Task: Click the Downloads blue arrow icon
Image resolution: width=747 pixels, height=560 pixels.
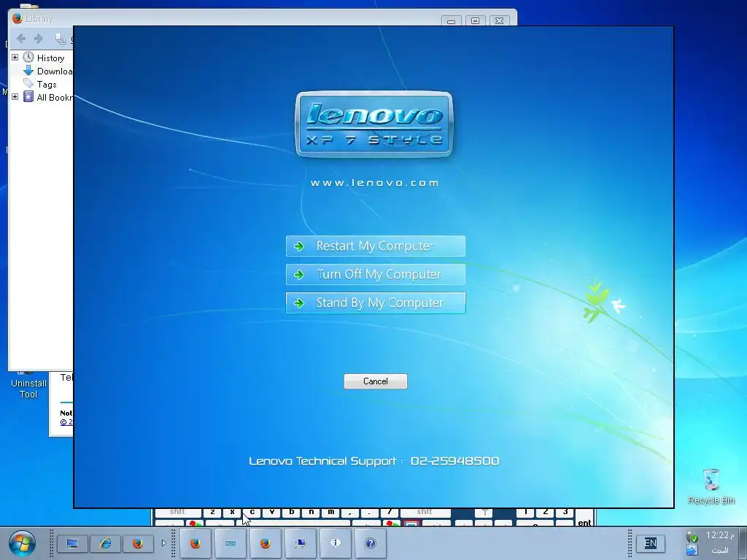Action: 28,71
